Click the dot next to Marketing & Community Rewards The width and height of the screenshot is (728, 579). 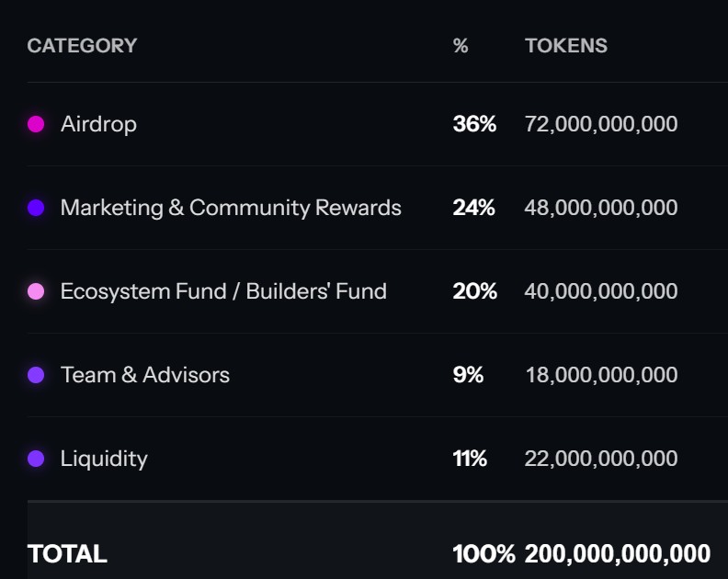[36, 208]
